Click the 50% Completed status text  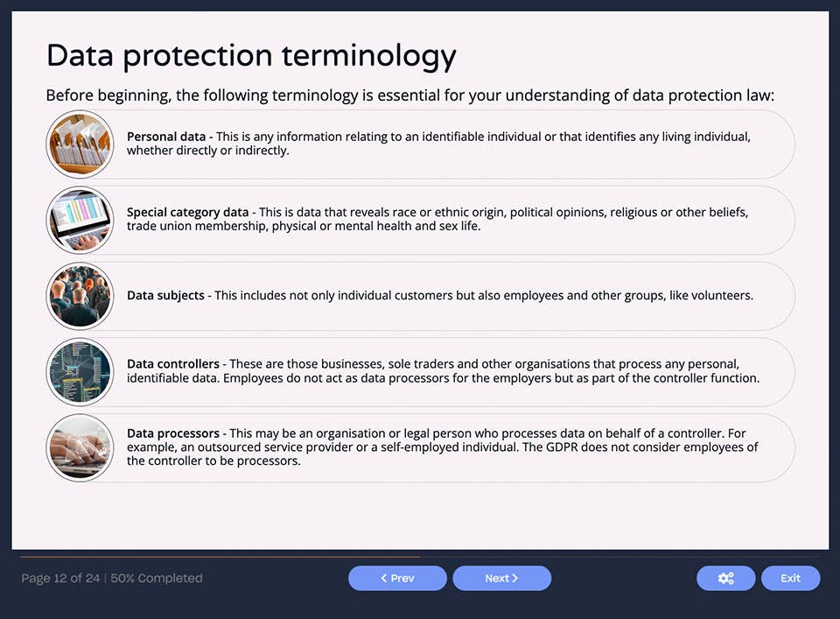pyautogui.click(x=156, y=578)
